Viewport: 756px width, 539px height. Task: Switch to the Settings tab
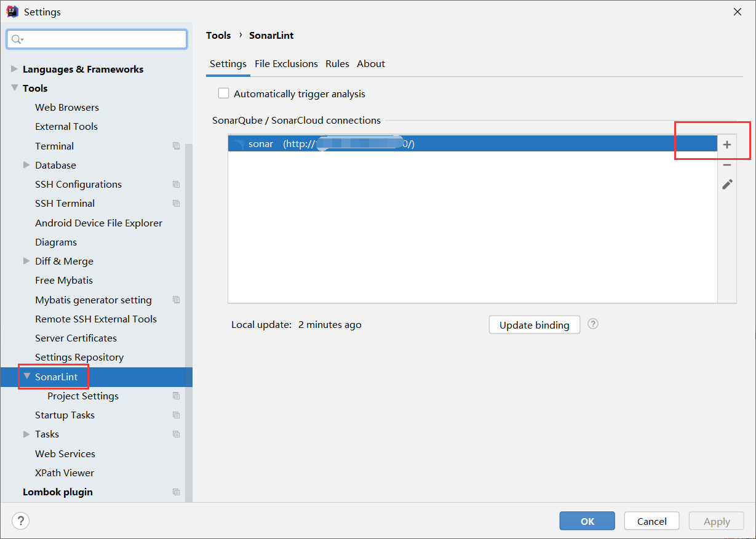228,64
